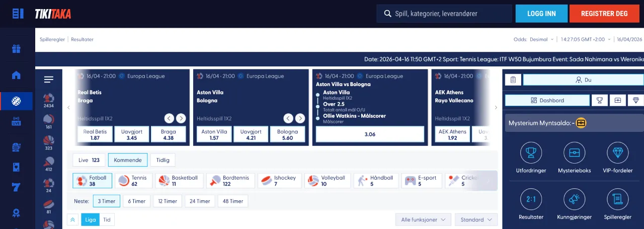The image size is (644, 229).
Task: Switch to the Live tab
Action: pos(89,160)
